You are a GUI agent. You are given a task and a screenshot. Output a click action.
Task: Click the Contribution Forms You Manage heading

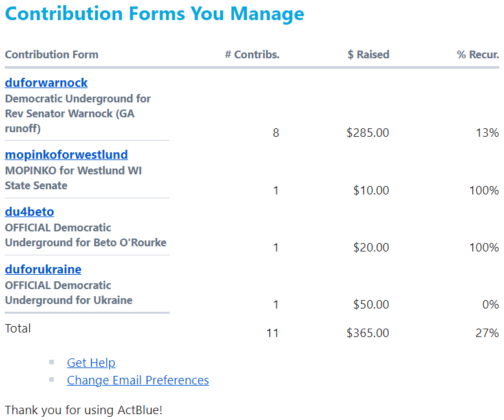click(x=154, y=14)
